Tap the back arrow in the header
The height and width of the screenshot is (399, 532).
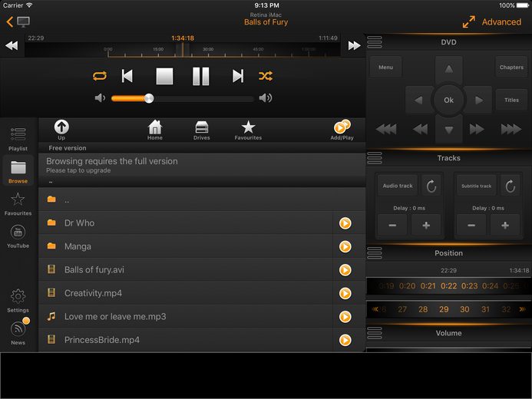coord(9,22)
